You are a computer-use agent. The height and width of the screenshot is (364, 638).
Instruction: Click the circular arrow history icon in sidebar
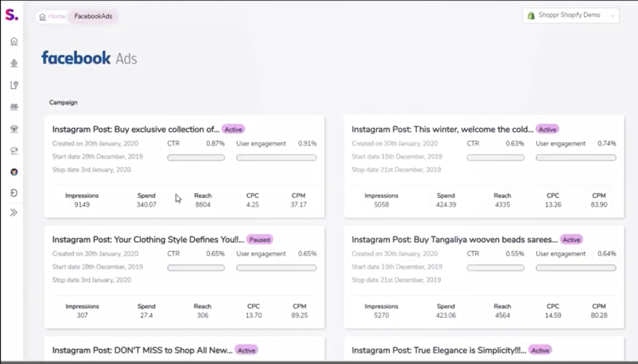(x=14, y=193)
